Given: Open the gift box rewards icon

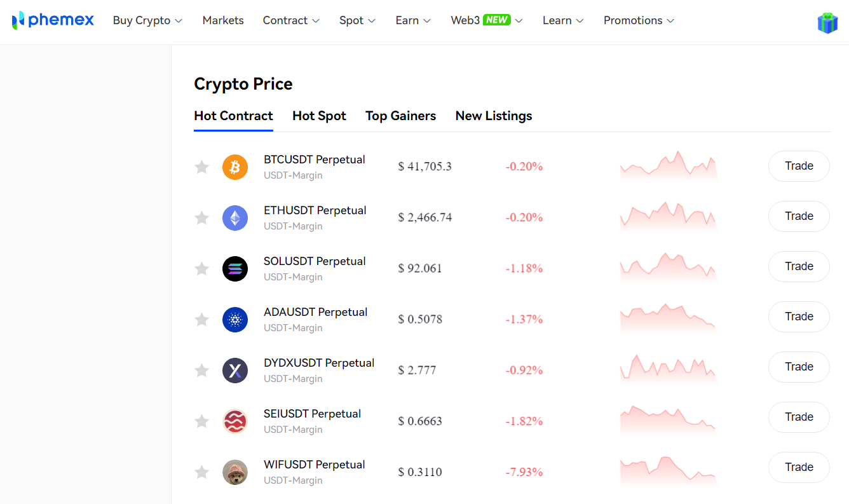Looking at the screenshot, I should point(827,23).
